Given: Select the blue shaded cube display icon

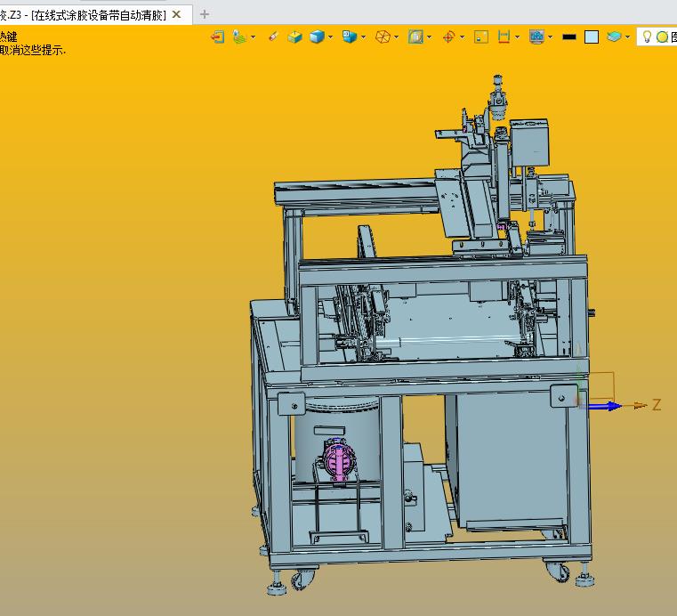Looking at the screenshot, I should tap(317, 37).
